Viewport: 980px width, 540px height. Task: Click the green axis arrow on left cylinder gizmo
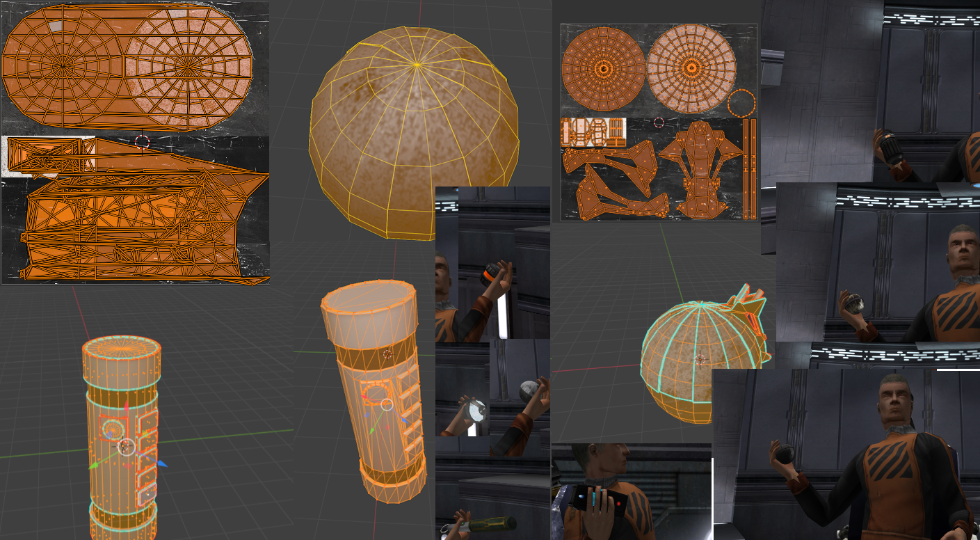(x=93, y=465)
